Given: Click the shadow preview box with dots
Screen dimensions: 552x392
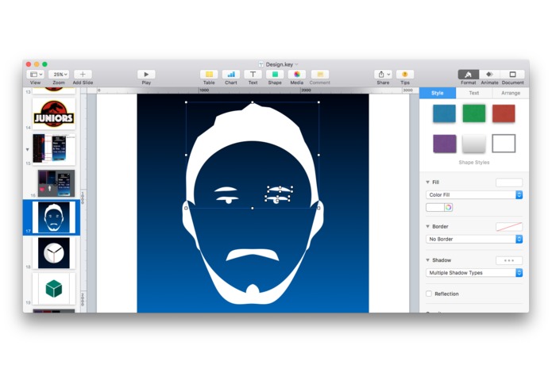Looking at the screenshot, I should click(509, 260).
